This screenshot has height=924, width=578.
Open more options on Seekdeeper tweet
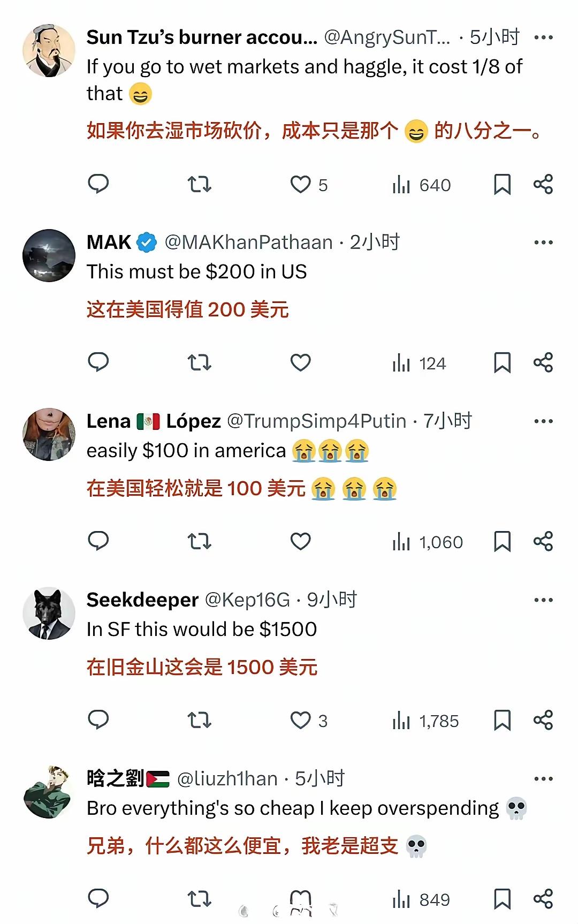point(543,600)
